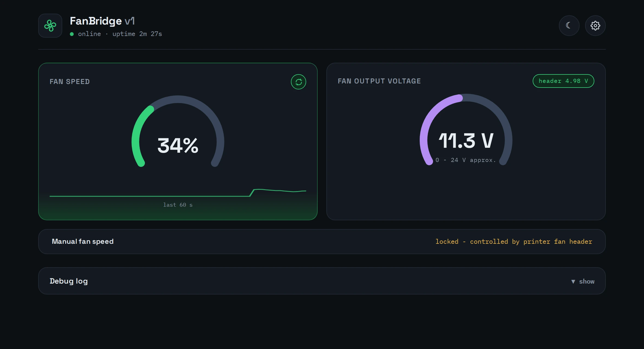Viewport: 644px width, 349px height.
Task: Expand the Debug log with show
Action: (583, 281)
